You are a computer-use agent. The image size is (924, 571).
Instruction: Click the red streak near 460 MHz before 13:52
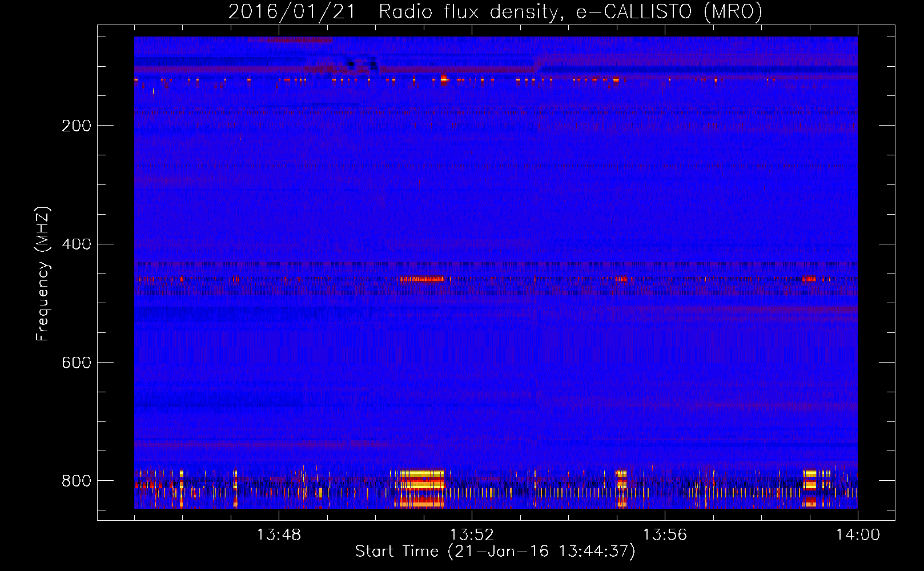pos(421,279)
